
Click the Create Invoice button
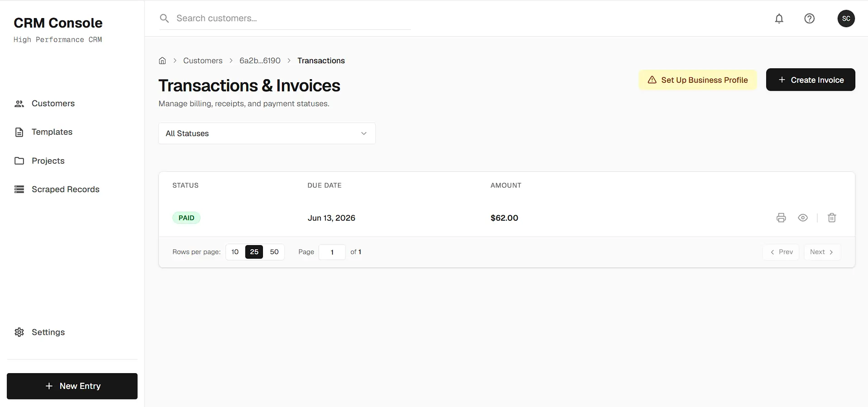pyautogui.click(x=811, y=80)
